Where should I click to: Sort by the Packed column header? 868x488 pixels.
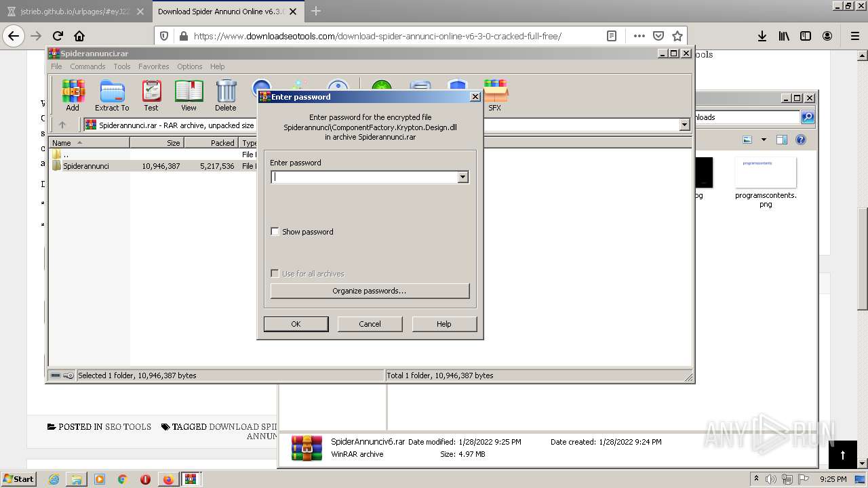tap(211, 143)
